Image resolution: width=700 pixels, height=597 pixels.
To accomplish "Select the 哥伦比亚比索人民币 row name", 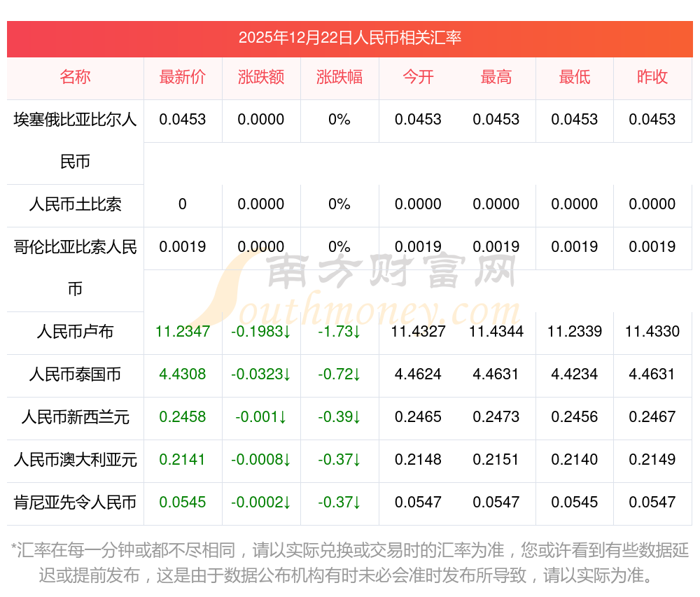I will coord(75,267).
